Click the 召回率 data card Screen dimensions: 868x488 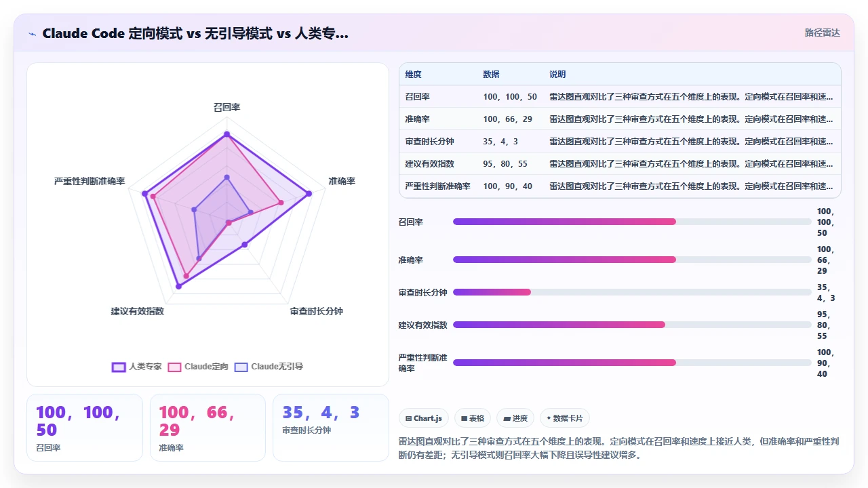85,428
